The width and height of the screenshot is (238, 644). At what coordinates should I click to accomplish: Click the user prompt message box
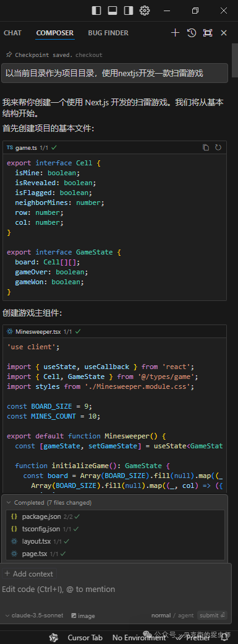click(114, 73)
